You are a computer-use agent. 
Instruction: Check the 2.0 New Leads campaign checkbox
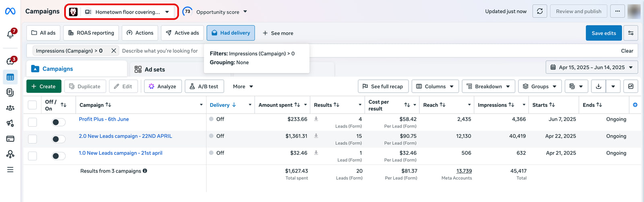[32, 139]
